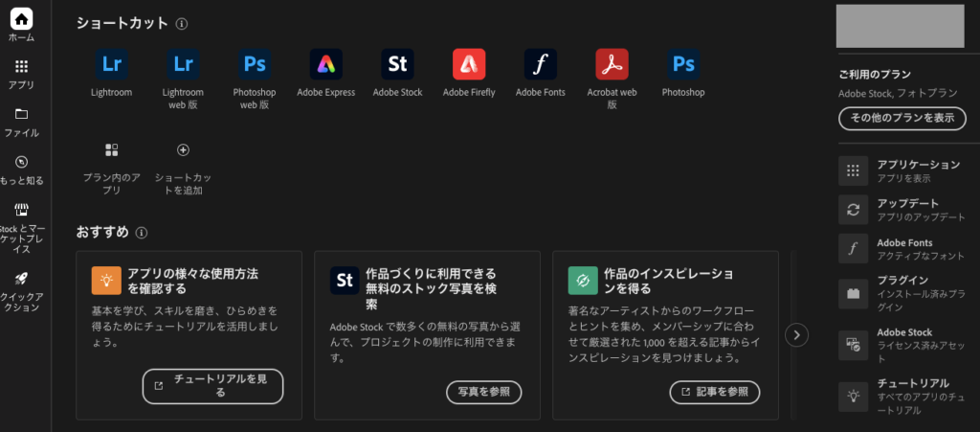Open the Adobe Firefly shortcut icon
This screenshot has height=432, width=980.
point(469,64)
